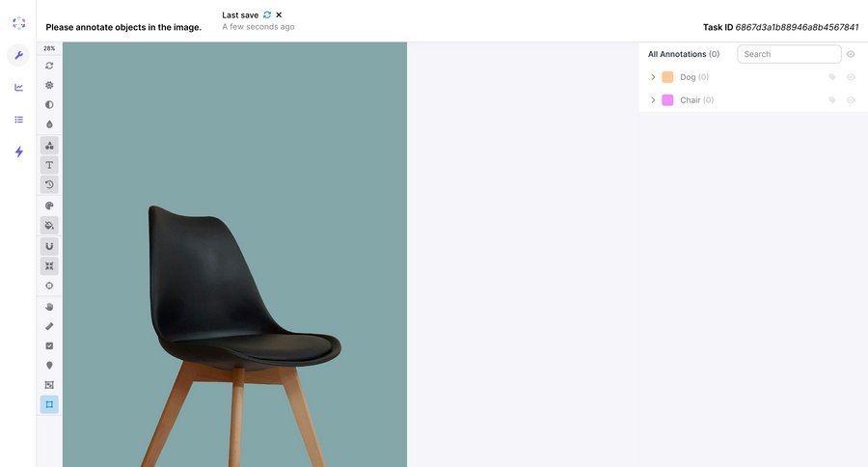Select the text tool icon
This screenshot has height=467, width=868.
49,165
